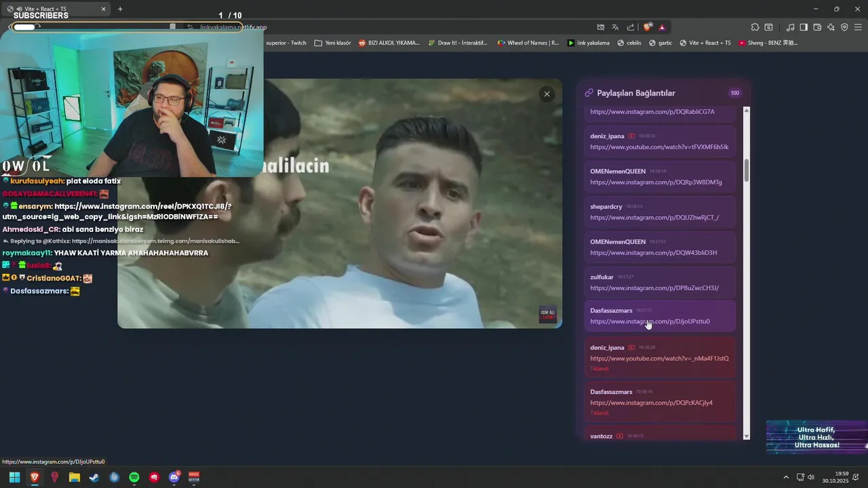Image resolution: width=868 pixels, height=488 pixels.
Task: Close the video preview popup
Action: 547,94
